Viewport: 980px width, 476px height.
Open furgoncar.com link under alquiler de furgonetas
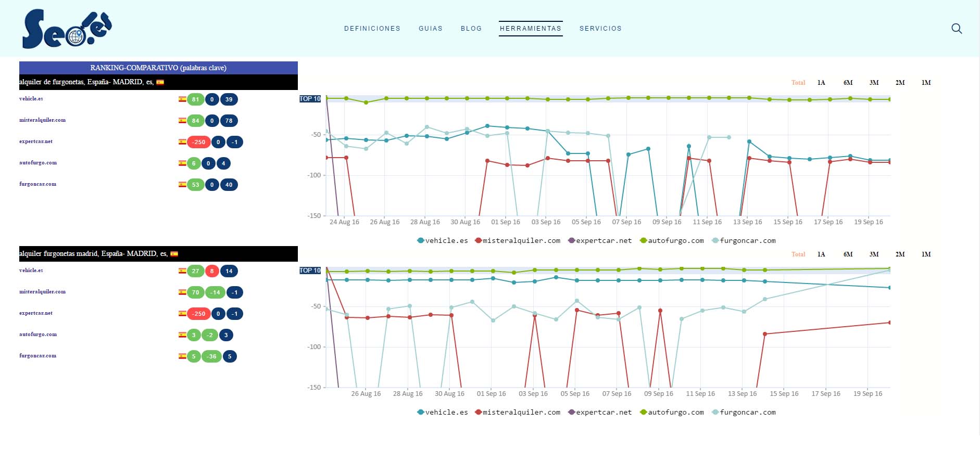[37, 184]
